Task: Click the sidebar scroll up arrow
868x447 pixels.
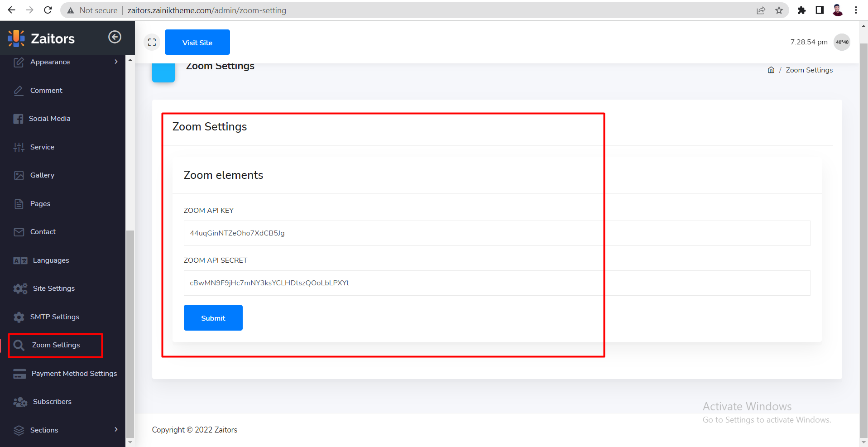Action: (x=130, y=60)
